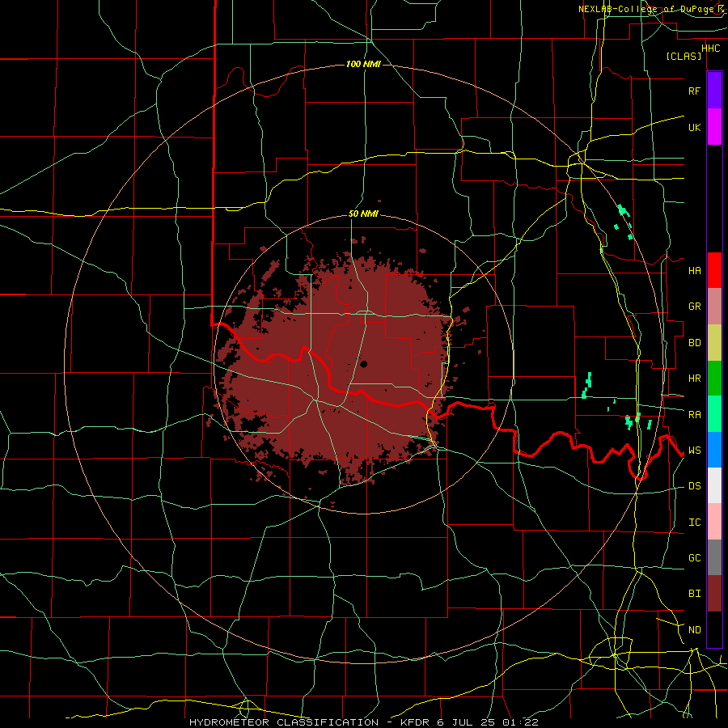Screen dimensions: 728x728
Task: Click the ND legend label
Action: point(694,630)
